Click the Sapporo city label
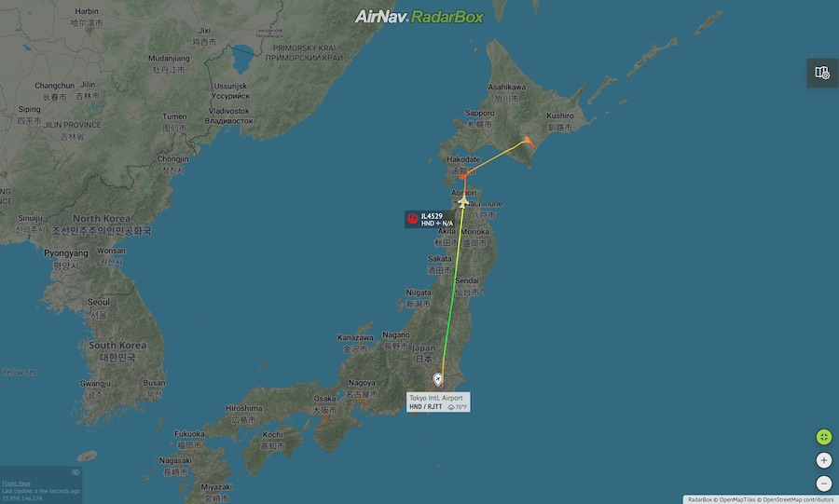The height and width of the screenshot is (504, 839). [x=479, y=114]
